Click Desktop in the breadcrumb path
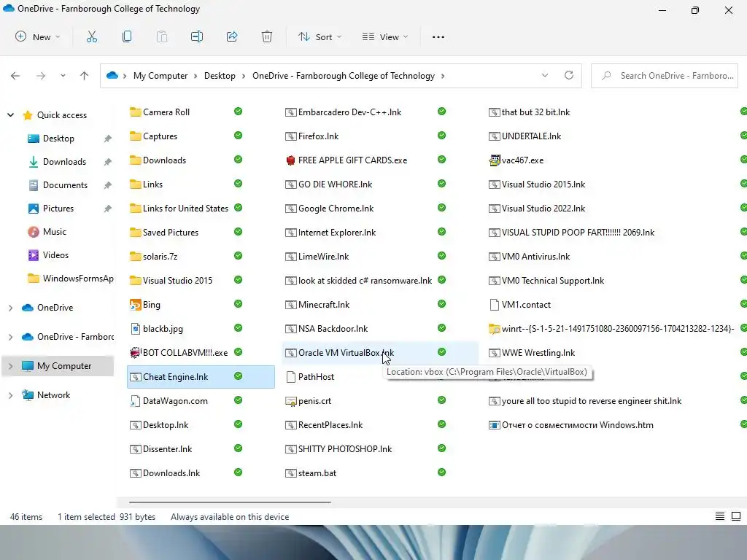This screenshot has width=747, height=560. [x=220, y=76]
